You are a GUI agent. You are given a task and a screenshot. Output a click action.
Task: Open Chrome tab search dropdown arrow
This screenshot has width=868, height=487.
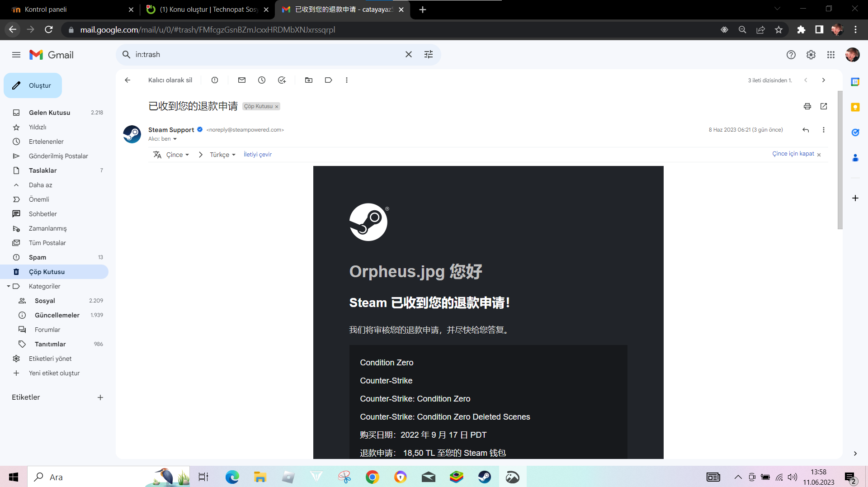pos(777,9)
